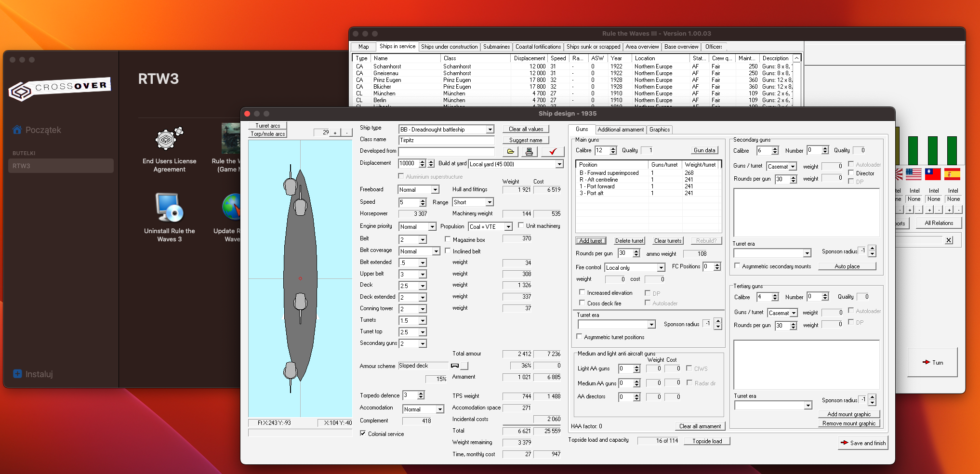Screen dimensions: 980x474
Task: Open the Ship type dropdown
Action: coord(490,130)
